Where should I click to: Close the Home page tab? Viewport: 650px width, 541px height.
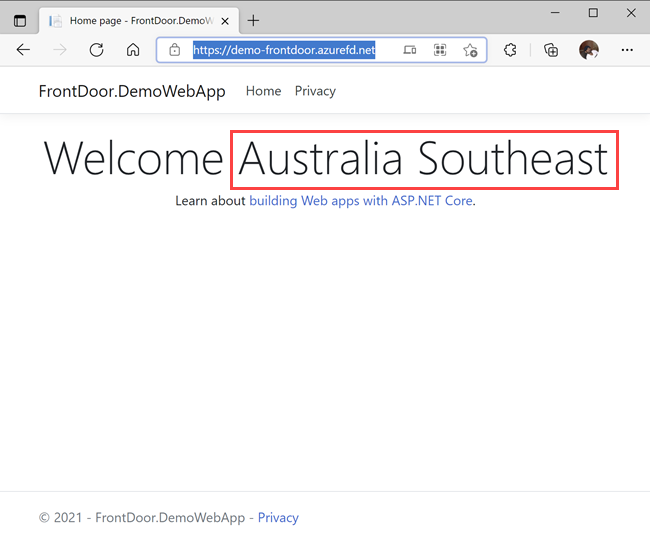click(x=225, y=21)
